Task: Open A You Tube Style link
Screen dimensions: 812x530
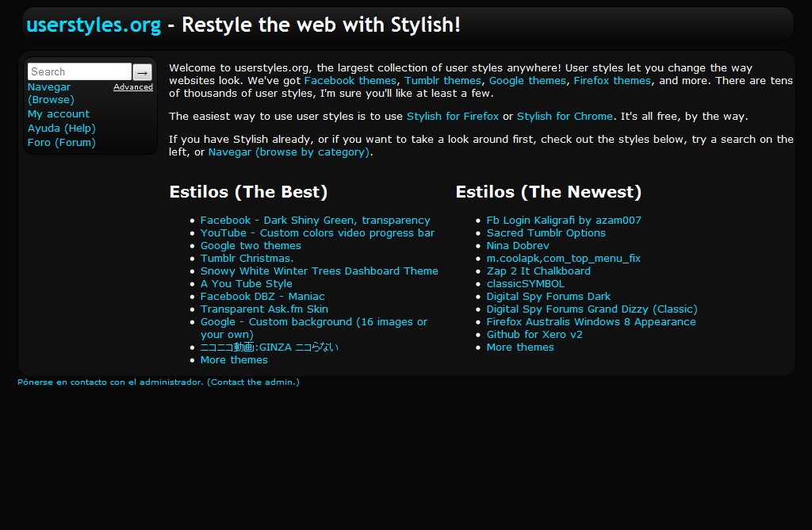Action: tap(246, 284)
